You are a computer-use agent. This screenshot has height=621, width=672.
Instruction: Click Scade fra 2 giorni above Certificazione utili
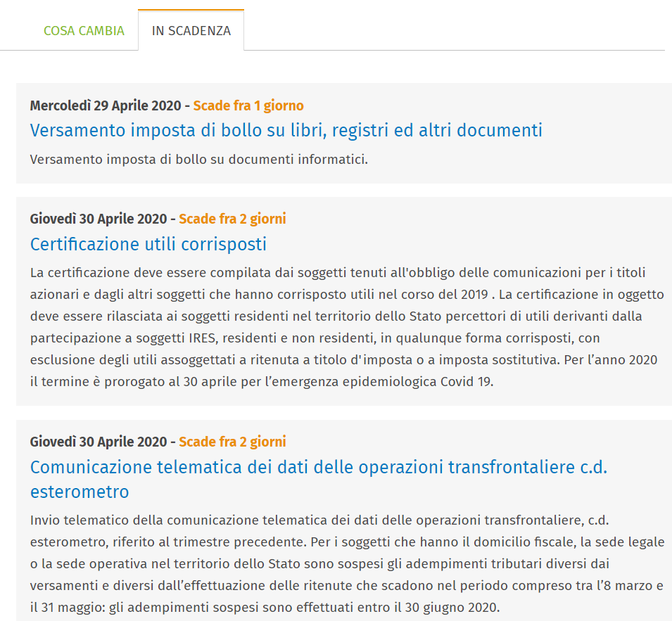point(232,219)
